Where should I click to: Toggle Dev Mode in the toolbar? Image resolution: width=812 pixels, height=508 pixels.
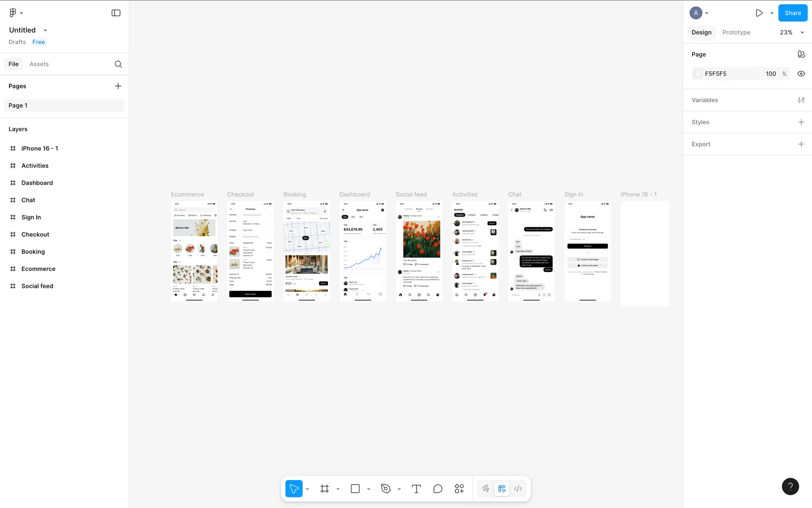click(x=518, y=489)
